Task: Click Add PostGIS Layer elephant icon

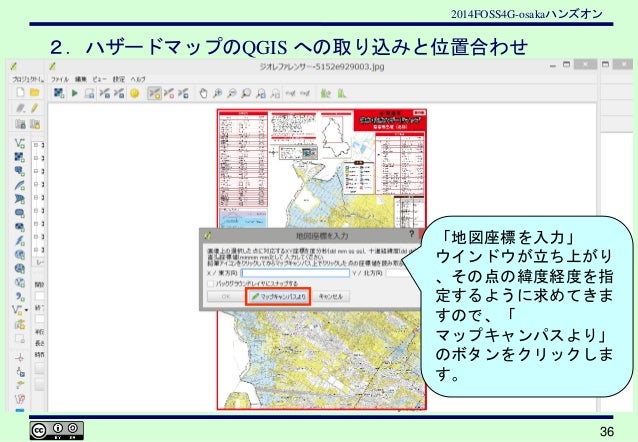Action: click(20, 171)
